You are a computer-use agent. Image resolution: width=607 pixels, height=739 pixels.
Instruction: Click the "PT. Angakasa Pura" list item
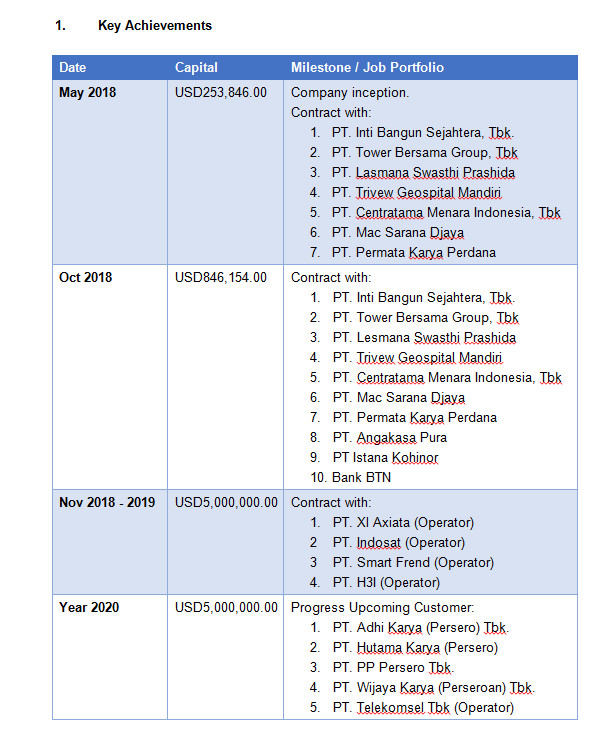pos(390,437)
